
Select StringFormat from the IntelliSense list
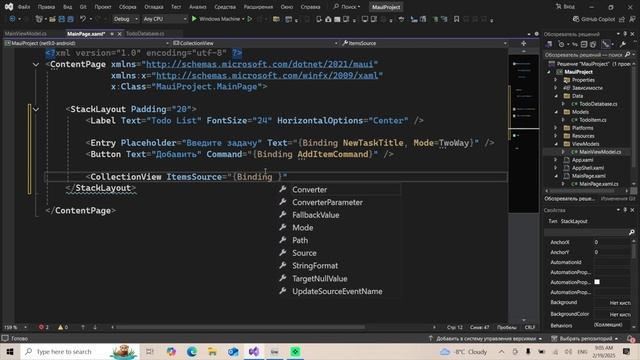coord(315,266)
